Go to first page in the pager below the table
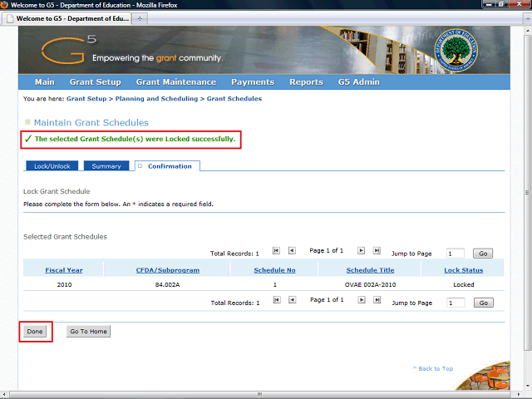Viewport: 532px width, 399px height. pos(277,300)
